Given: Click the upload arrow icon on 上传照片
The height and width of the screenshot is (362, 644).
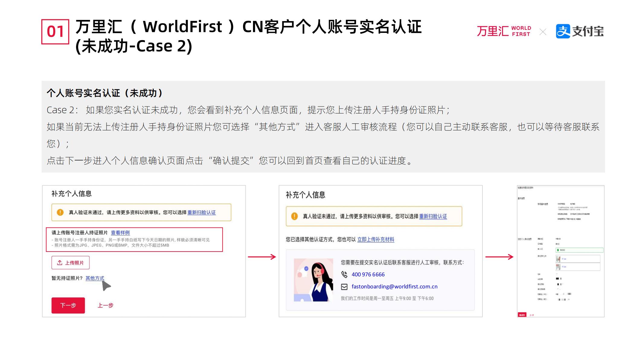Looking at the screenshot, I should point(60,263).
